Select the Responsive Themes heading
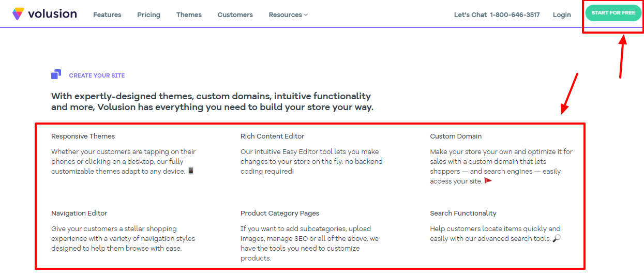Screen dimensions: 644x275 click(x=83, y=136)
